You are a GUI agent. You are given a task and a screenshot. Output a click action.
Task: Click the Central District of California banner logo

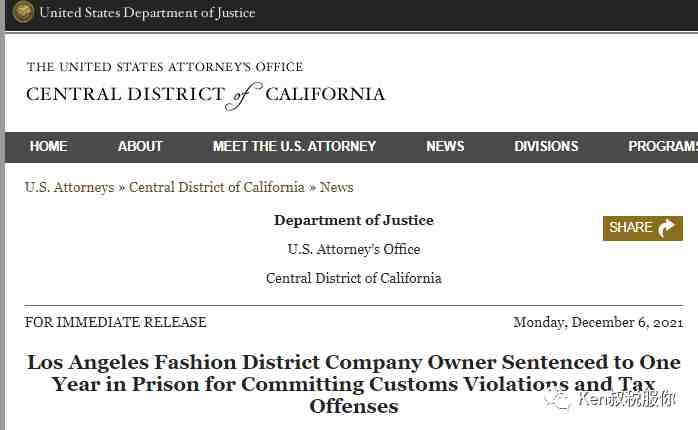click(206, 95)
